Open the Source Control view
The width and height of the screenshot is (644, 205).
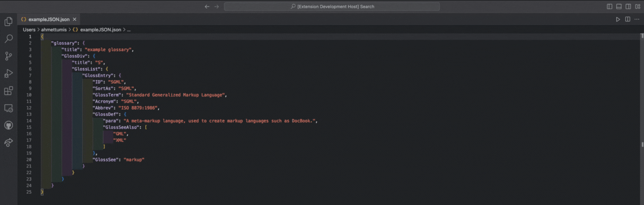tap(8, 56)
